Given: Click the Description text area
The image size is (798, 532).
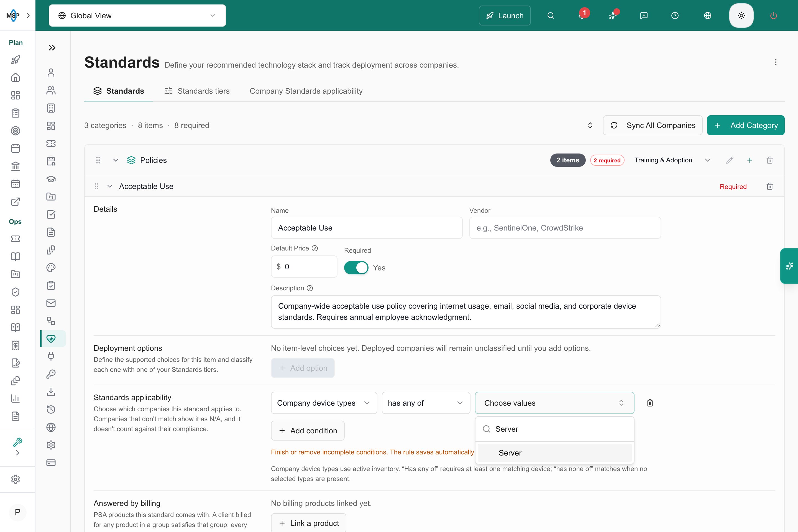Looking at the screenshot, I should [x=465, y=311].
